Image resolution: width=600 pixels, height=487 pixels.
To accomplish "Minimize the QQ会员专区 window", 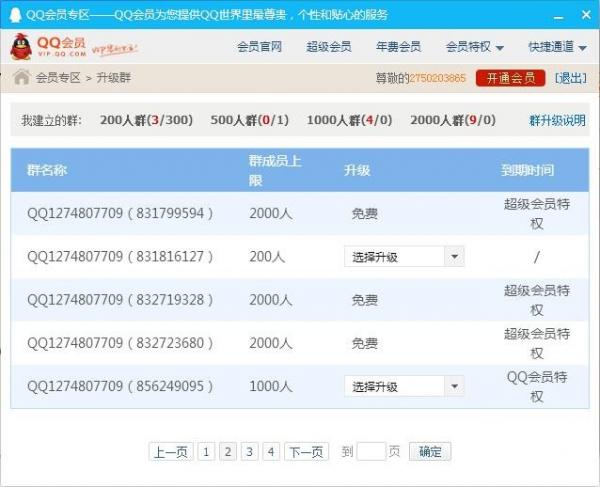I will (x=559, y=17).
